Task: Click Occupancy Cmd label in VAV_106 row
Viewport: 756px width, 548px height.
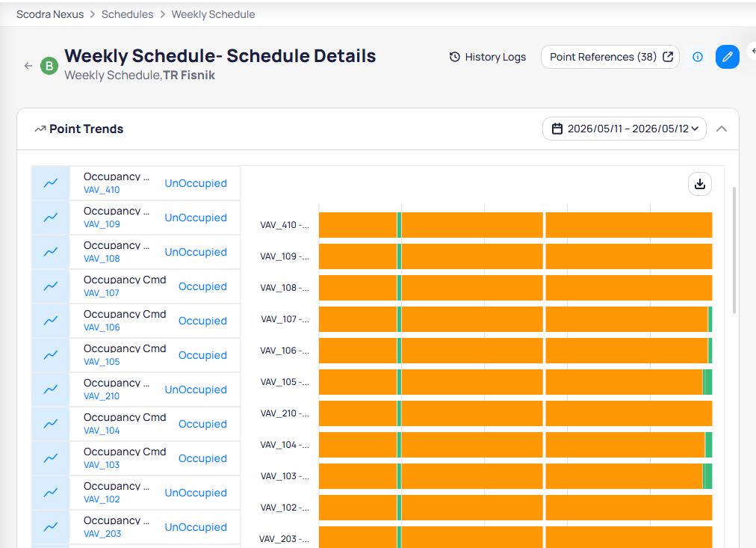Action: pos(125,314)
